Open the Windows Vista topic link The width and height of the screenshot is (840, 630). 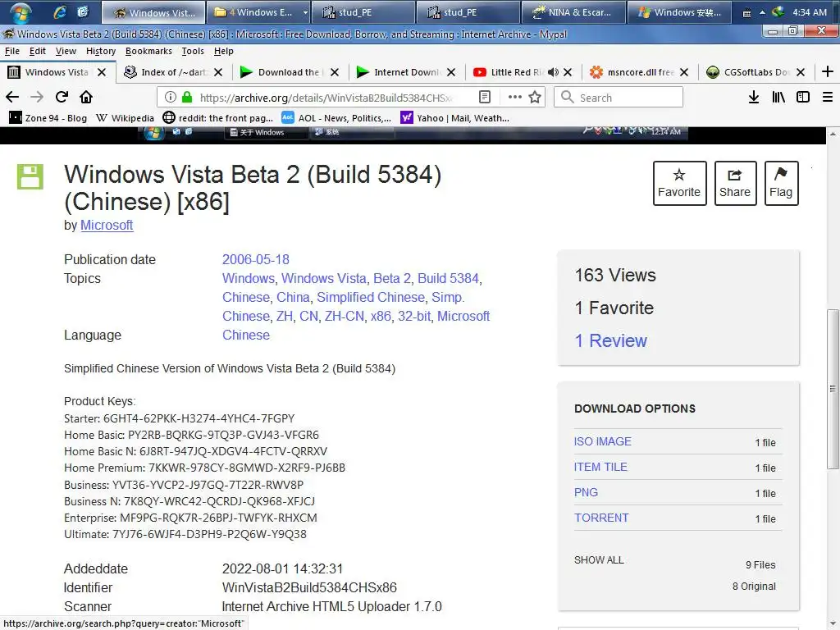coord(324,279)
